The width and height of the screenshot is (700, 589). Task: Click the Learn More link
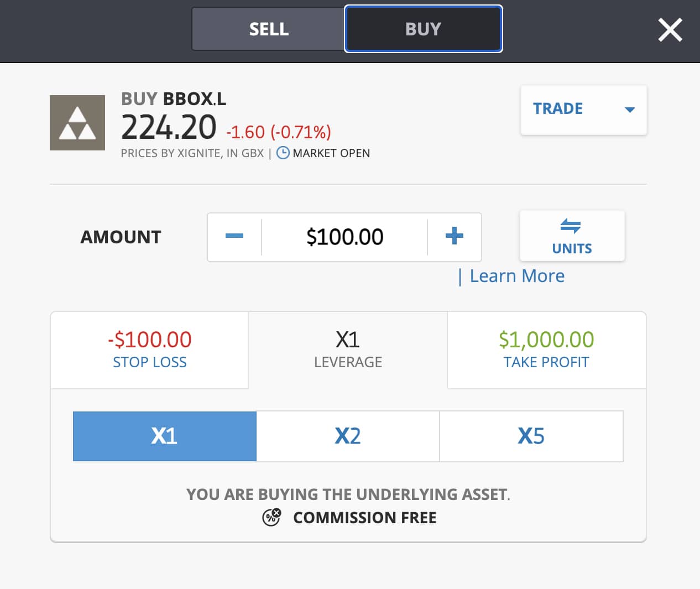click(x=517, y=276)
